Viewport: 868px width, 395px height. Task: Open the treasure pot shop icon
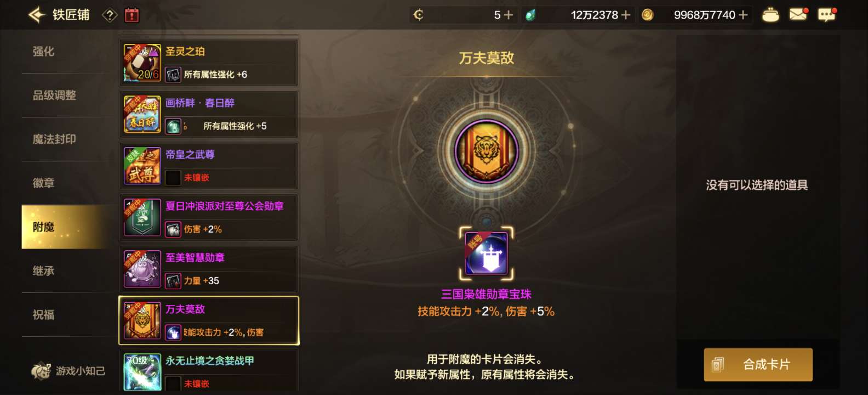(x=770, y=15)
